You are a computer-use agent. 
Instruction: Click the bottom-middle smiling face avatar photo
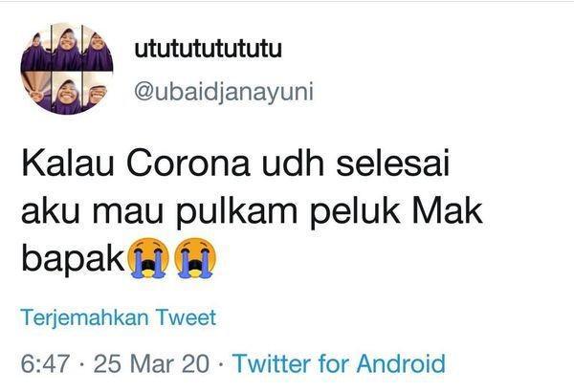[x=67, y=93]
